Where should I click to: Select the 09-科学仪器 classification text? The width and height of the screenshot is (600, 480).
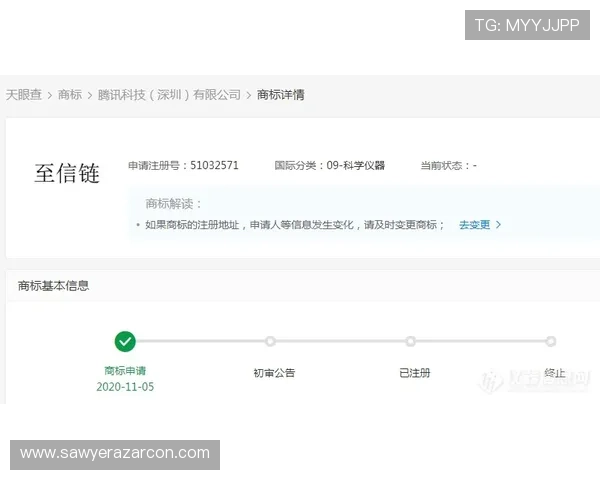(355, 165)
